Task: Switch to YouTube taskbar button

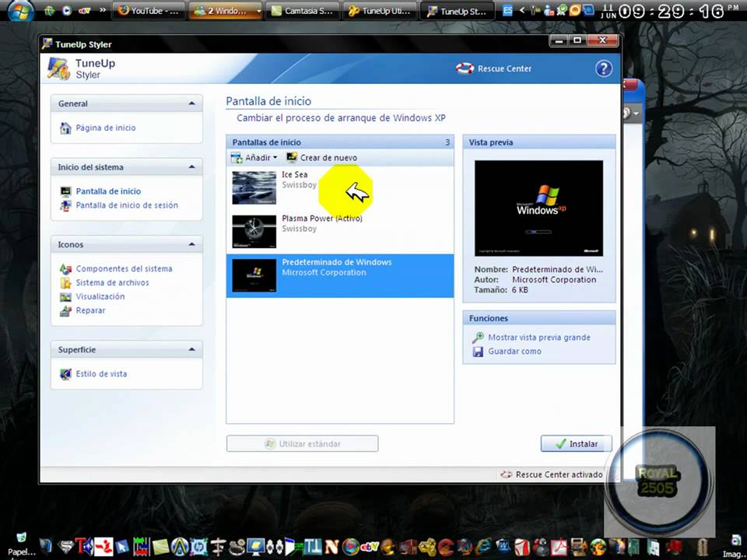Action: click(x=149, y=11)
